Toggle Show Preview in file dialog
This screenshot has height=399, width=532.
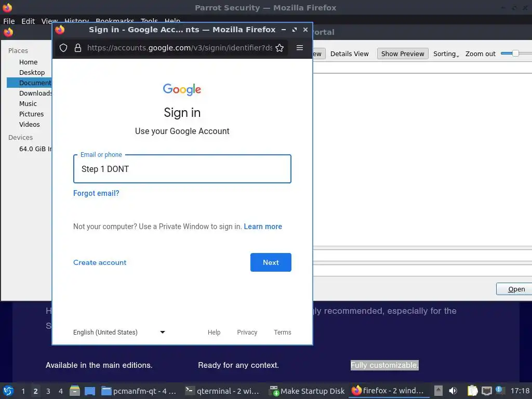point(403,54)
